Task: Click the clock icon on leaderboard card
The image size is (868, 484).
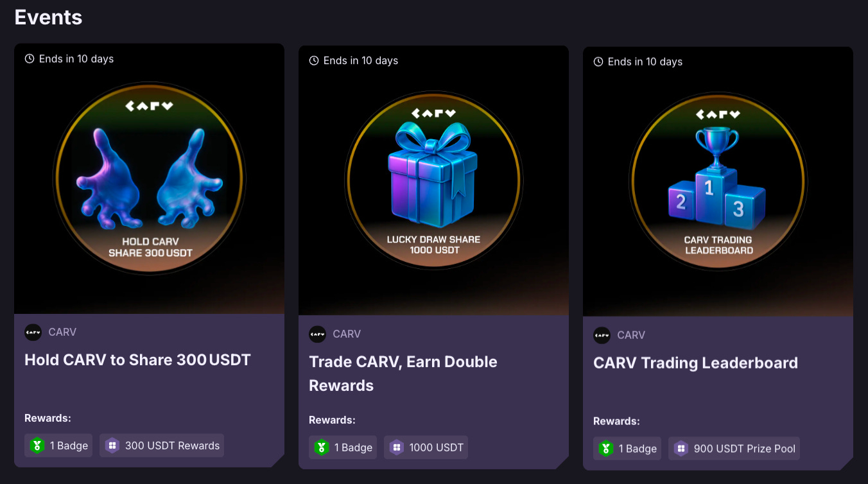Action: [598, 62]
